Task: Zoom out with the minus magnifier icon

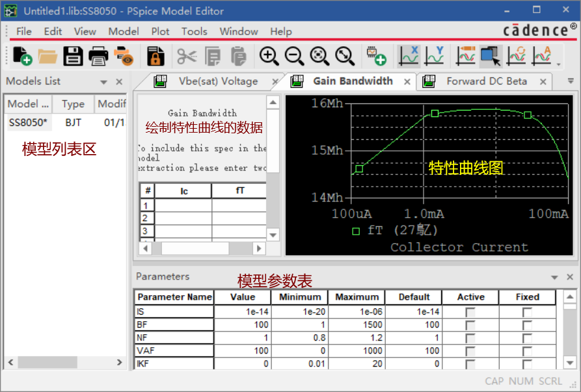Action: click(x=295, y=57)
